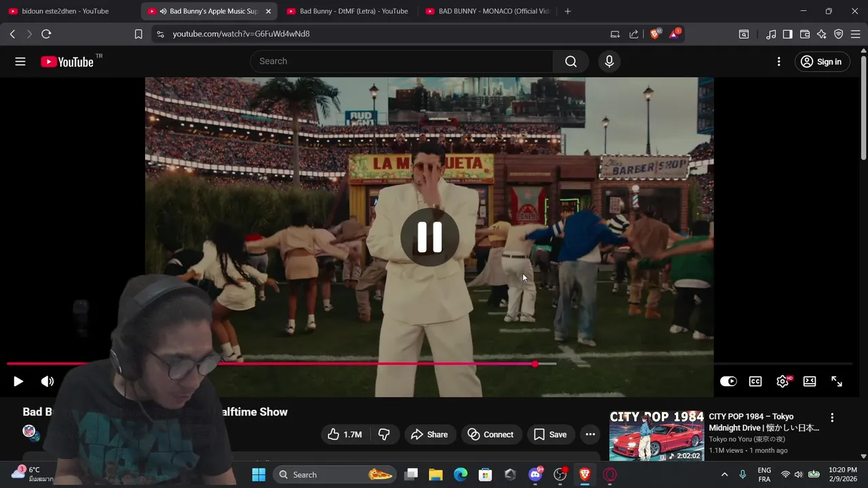Open Microsoft Edge from taskbar
This screenshot has width=868, height=488.
[x=460, y=474]
